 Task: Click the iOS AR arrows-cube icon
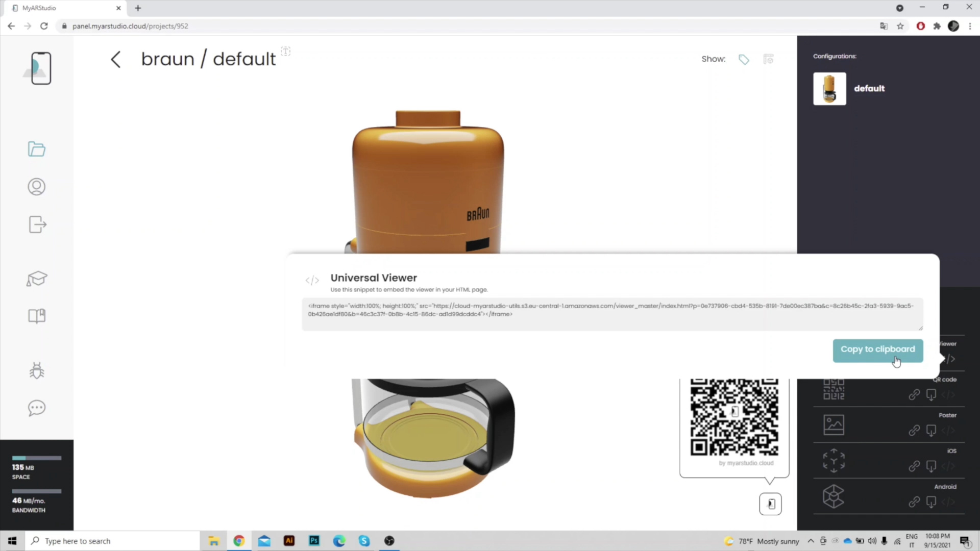pyautogui.click(x=834, y=460)
